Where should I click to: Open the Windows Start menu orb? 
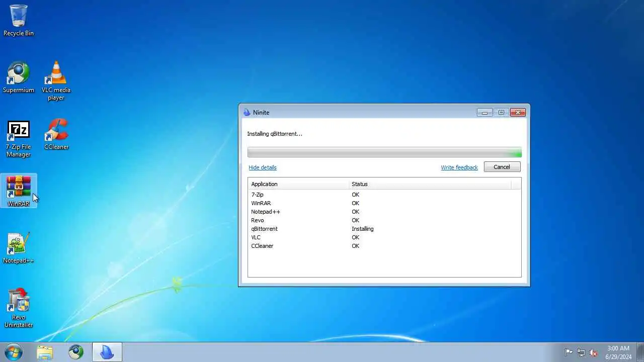point(13,352)
